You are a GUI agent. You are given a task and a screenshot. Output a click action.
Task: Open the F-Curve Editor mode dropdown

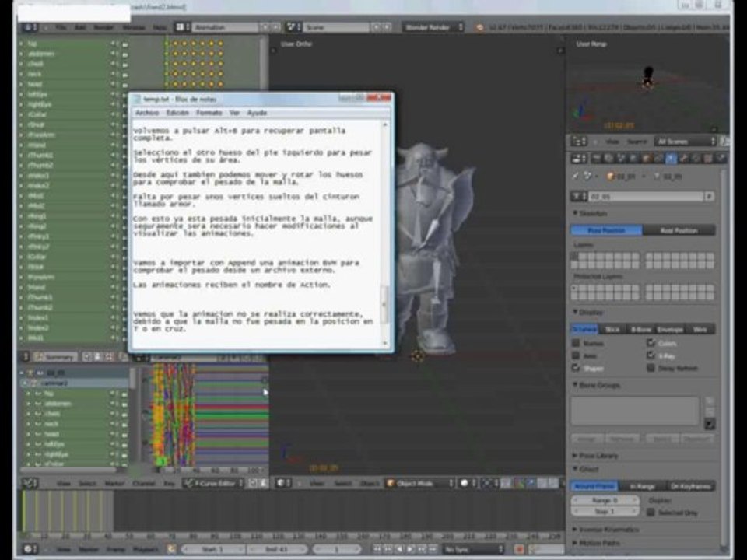pos(213,483)
